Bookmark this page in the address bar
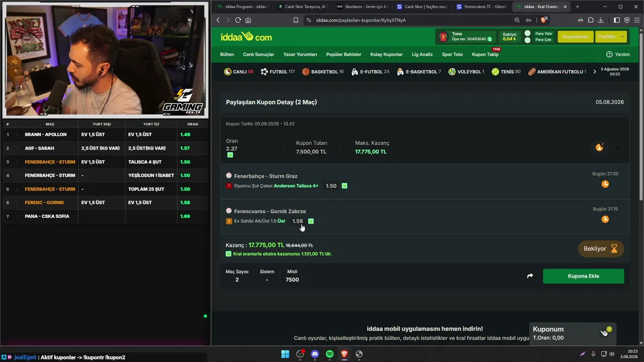The width and height of the screenshot is (644, 362). coord(296,20)
